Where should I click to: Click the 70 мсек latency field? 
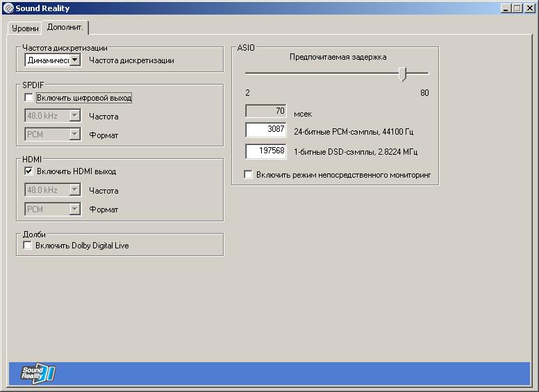266,111
